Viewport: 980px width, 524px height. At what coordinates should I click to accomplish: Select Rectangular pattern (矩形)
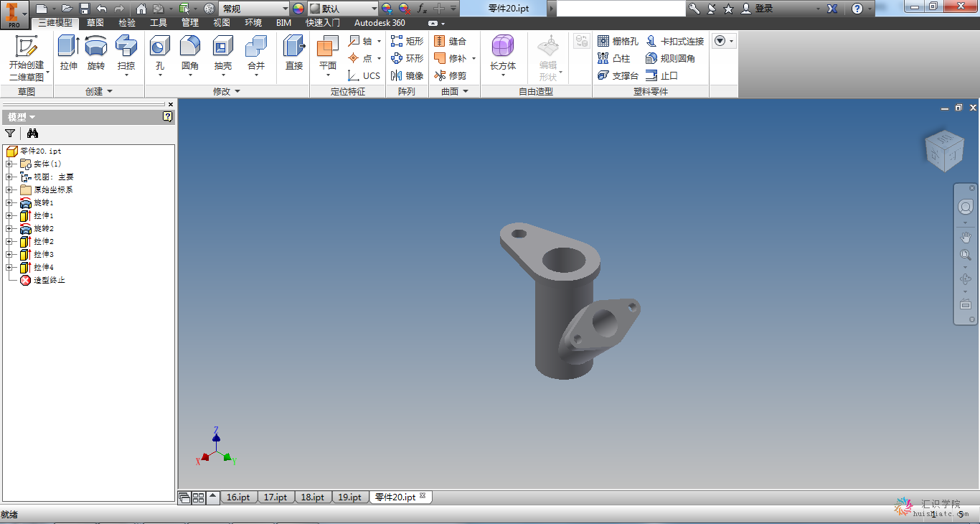407,41
